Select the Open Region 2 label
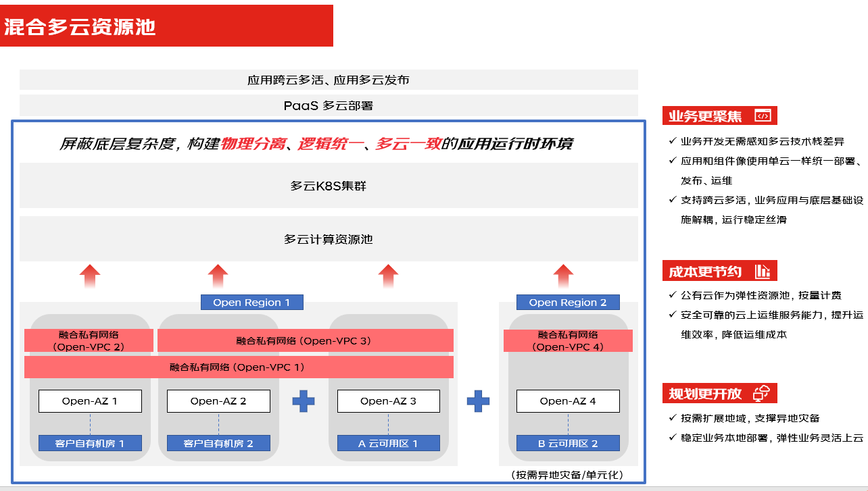The width and height of the screenshot is (868, 491). pos(568,303)
